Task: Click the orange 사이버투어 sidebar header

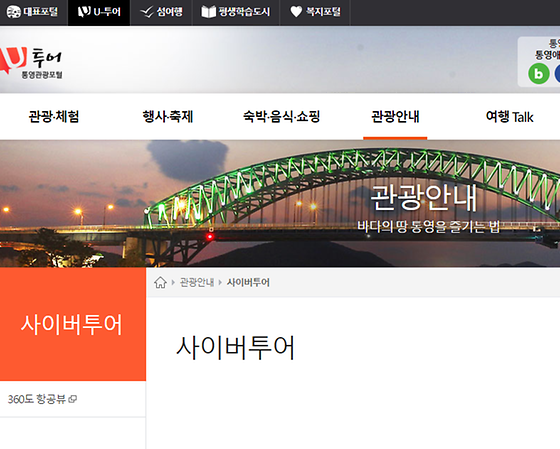Action: [x=73, y=324]
